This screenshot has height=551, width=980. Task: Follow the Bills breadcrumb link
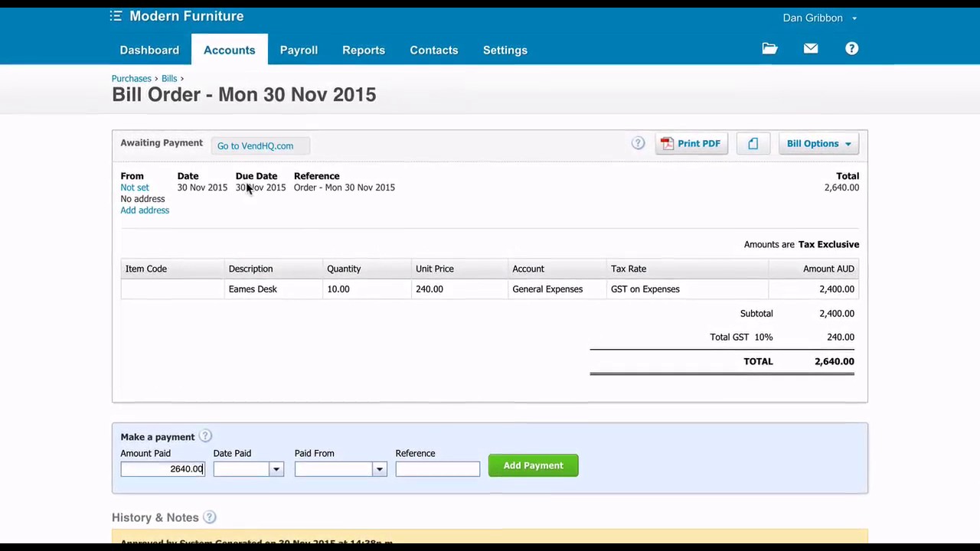[169, 78]
